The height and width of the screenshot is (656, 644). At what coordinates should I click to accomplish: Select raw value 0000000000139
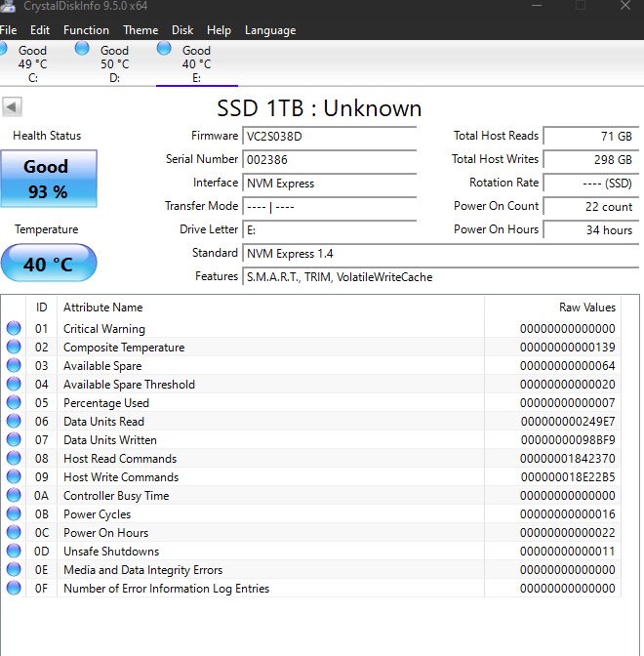568,348
